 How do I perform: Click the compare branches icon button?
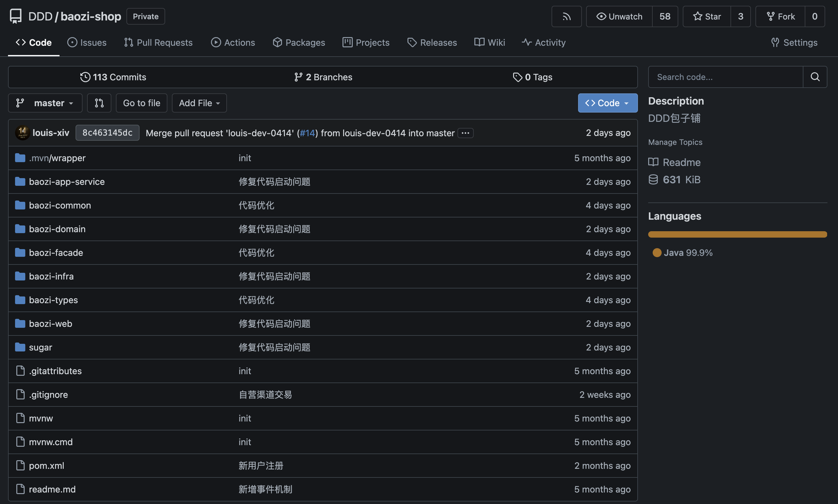tap(99, 103)
